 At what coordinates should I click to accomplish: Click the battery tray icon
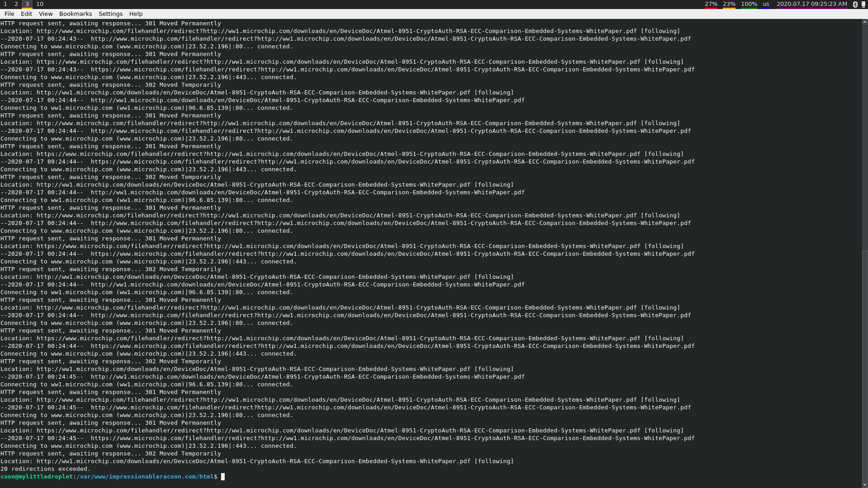pyautogui.click(x=863, y=5)
